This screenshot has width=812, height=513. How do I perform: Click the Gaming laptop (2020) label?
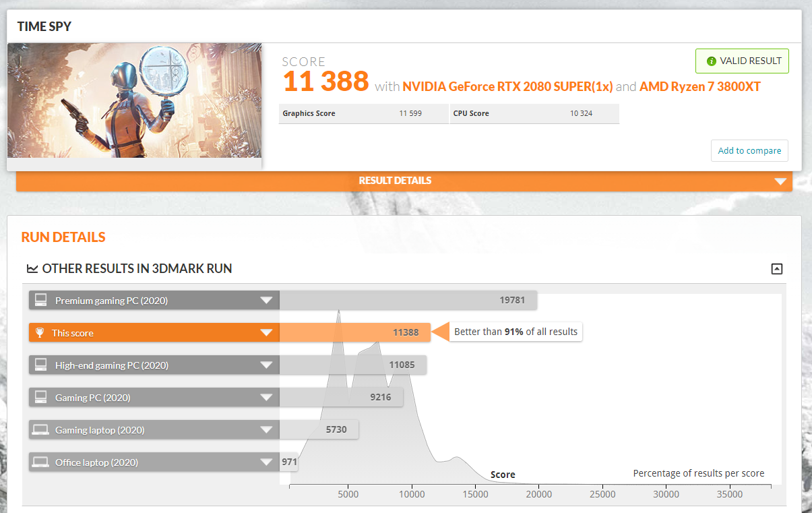tap(100, 430)
